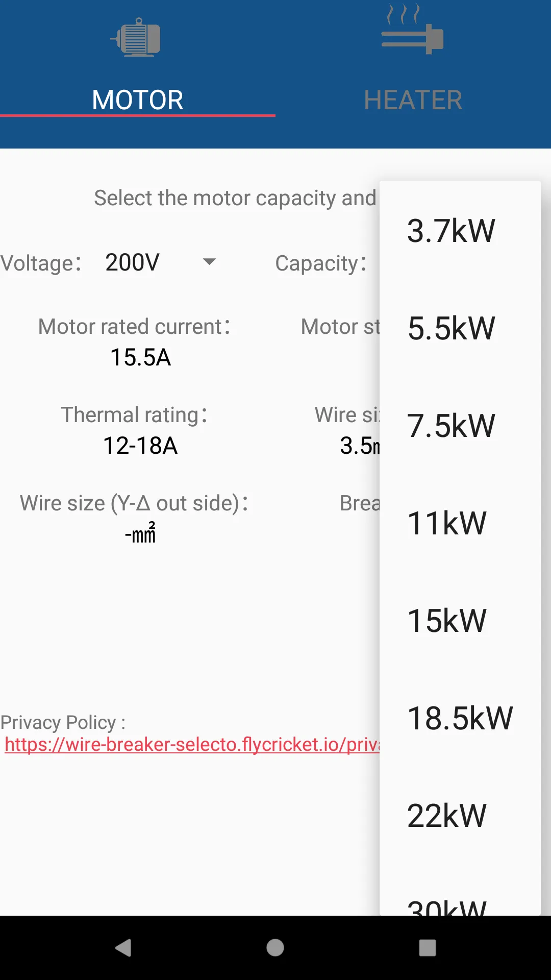Pick the 15kW capacity entry
The image size is (551, 980).
point(460,621)
